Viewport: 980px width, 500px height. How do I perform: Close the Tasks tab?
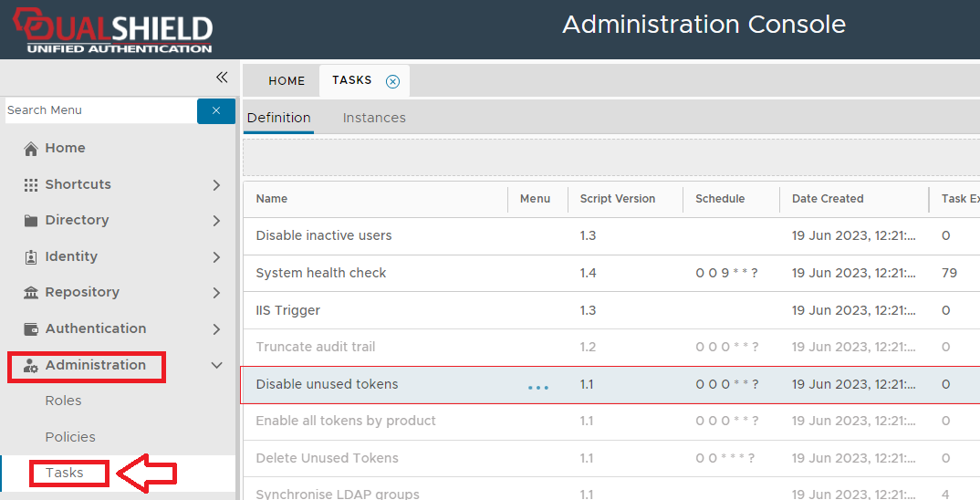pos(392,81)
